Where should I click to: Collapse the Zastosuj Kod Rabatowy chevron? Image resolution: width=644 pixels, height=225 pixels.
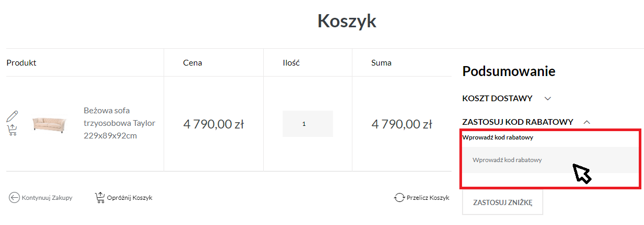pos(587,122)
